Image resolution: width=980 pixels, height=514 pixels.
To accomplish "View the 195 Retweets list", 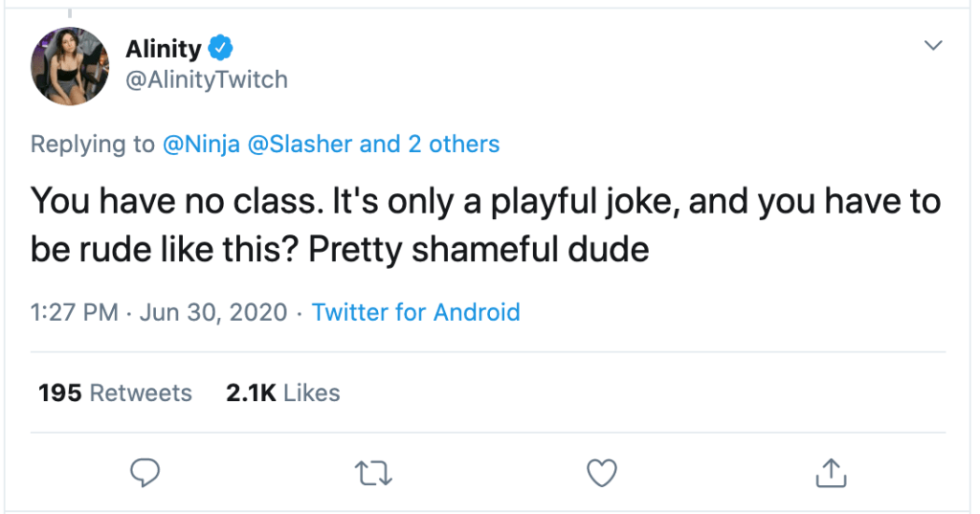I will [115, 392].
